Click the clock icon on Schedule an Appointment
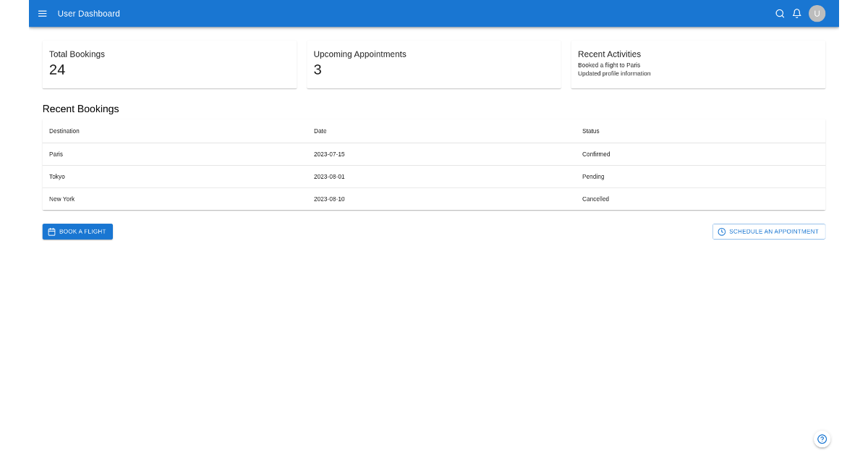 (x=721, y=232)
